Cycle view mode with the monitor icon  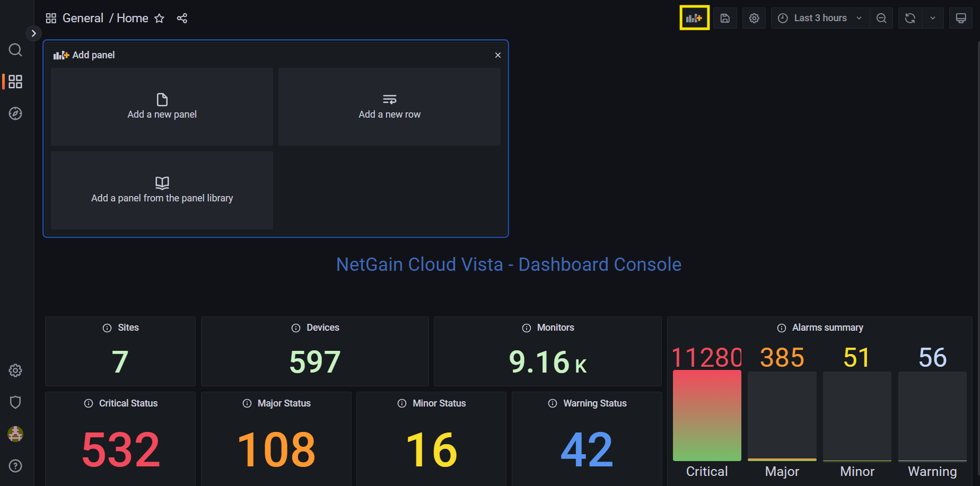coord(961,18)
